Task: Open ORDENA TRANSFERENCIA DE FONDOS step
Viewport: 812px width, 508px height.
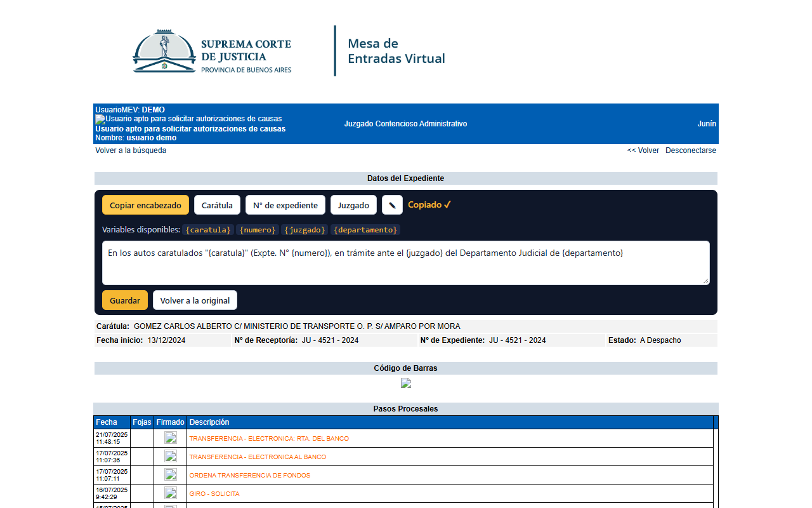Action: (250, 476)
